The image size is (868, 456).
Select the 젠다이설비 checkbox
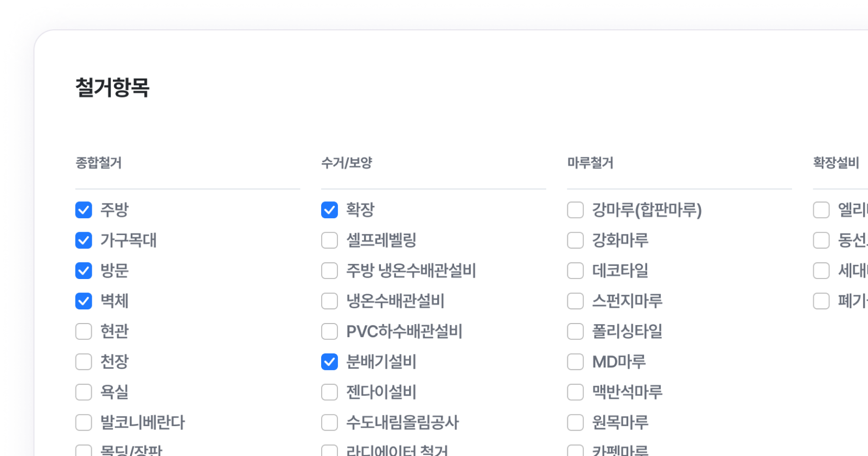click(329, 392)
